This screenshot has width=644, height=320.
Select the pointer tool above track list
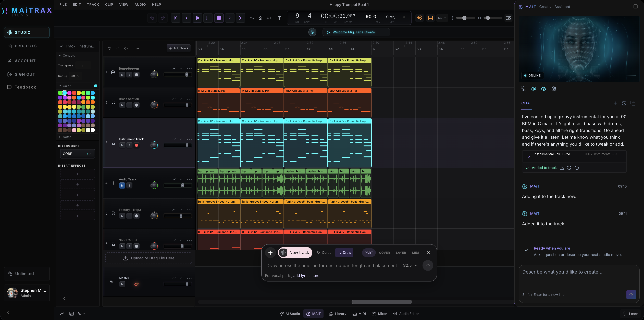(109, 48)
